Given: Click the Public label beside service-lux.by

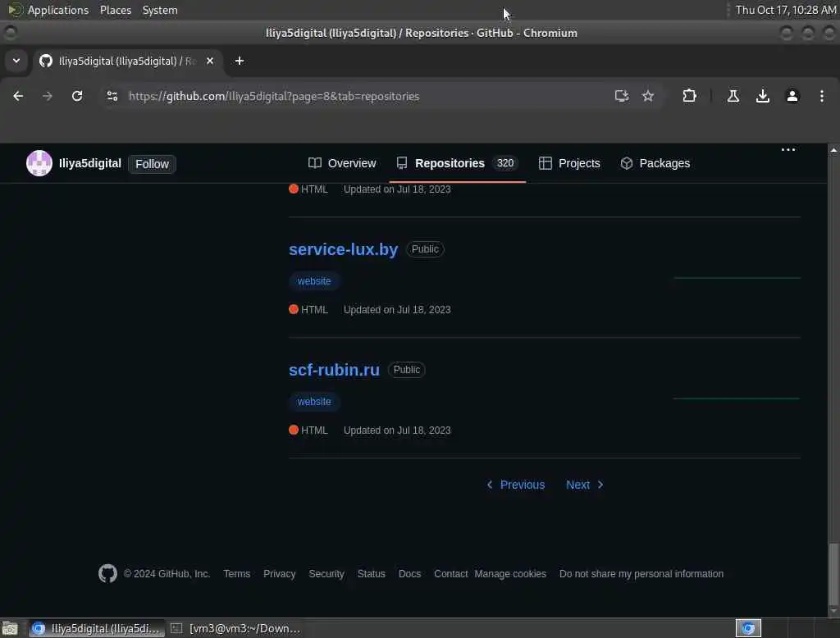Looking at the screenshot, I should click(x=425, y=249).
